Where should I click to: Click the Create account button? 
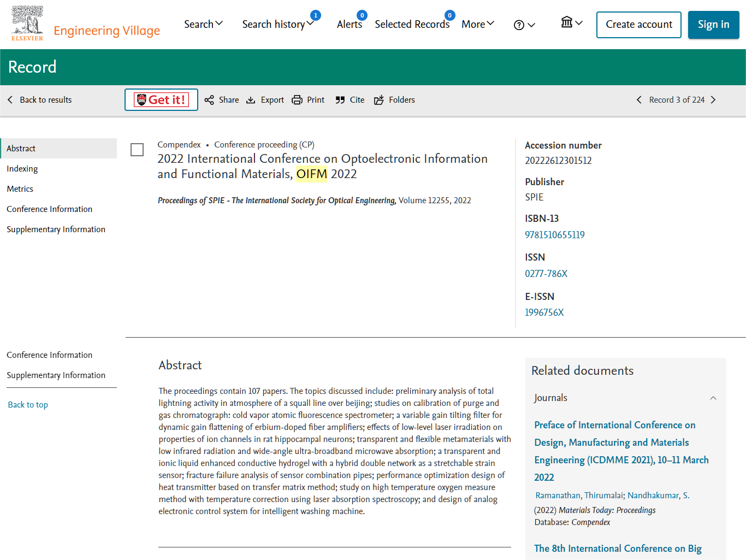pyautogui.click(x=639, y=25)
